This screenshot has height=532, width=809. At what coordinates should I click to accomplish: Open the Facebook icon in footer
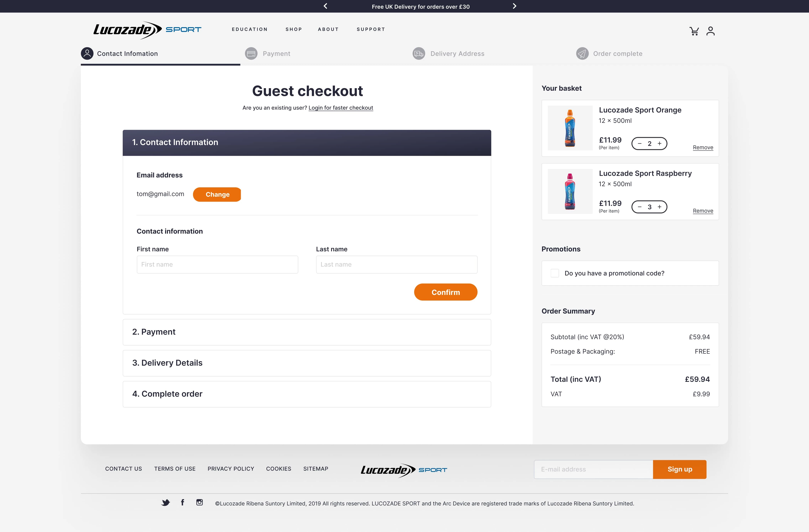click(183, 503)
